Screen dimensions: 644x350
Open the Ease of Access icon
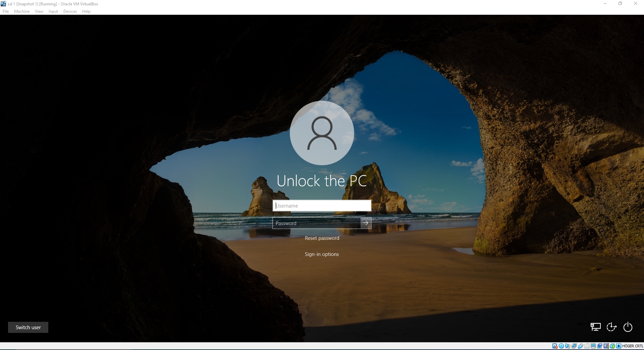pos(611,327)
